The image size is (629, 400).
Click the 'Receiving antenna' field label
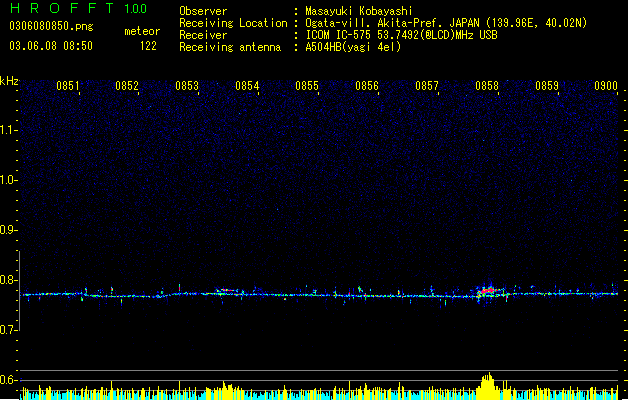tap(230, 47)
